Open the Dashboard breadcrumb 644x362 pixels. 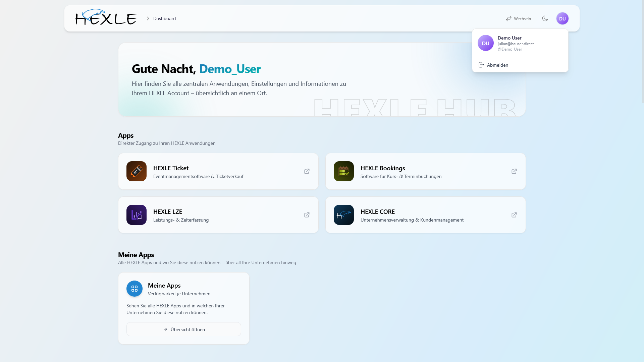click(x=164, y=18)
